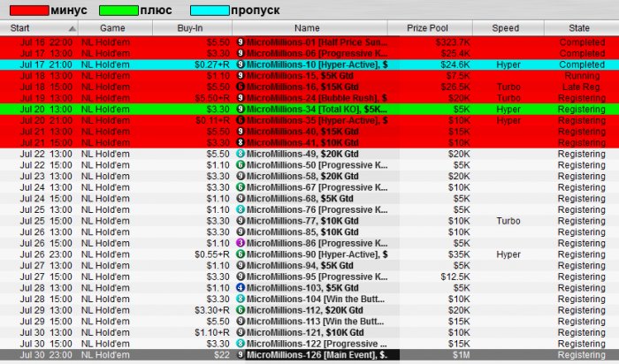Viewport: 619px width, 364px height.
Task: Click the red минус legend swatch
Action: (x=29, y=11)
